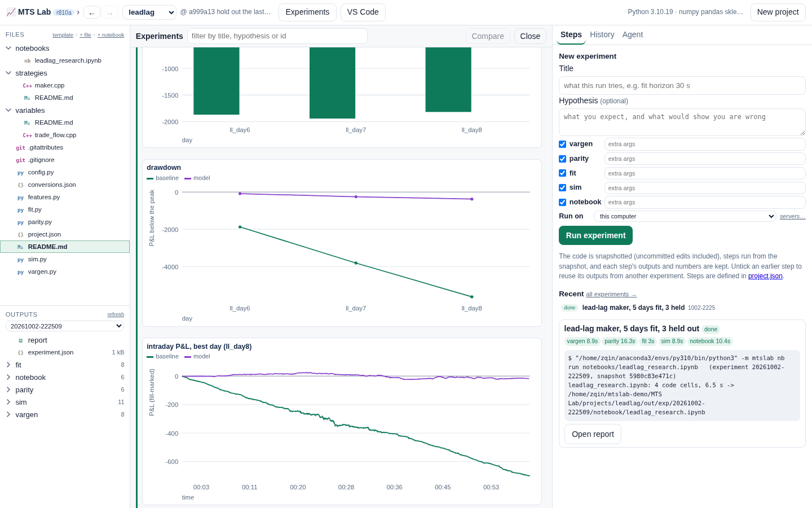Uncheck the sim step checkbox
This screenshot has width=812, height=508.
pos(562,187)
